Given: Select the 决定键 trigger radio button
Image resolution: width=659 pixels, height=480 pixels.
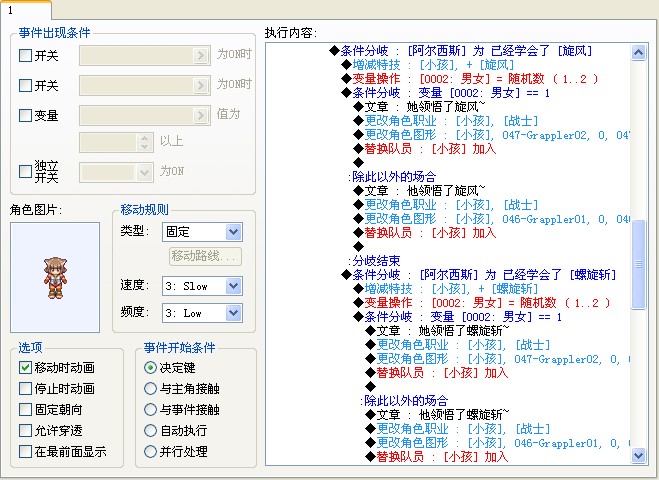Looking at the screenshot, I should [x=150, y=367].
